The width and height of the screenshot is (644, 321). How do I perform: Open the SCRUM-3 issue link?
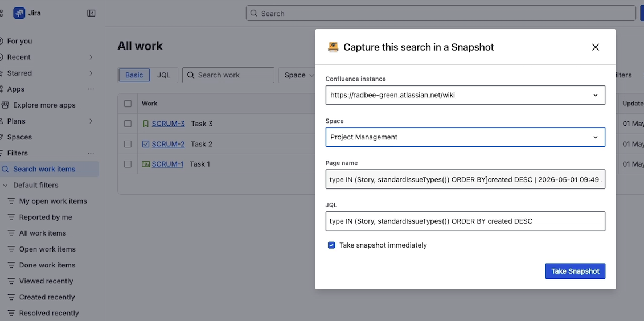168,124
